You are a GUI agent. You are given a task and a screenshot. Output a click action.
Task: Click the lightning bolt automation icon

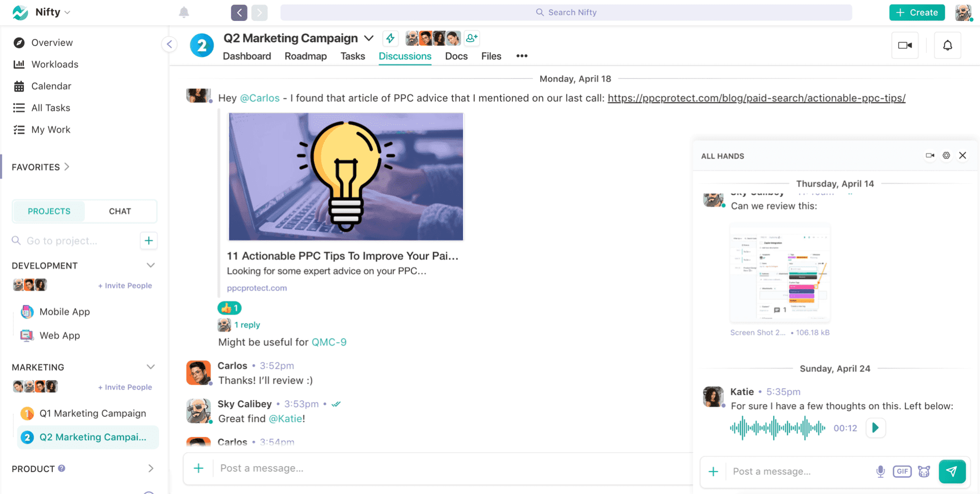390,38
